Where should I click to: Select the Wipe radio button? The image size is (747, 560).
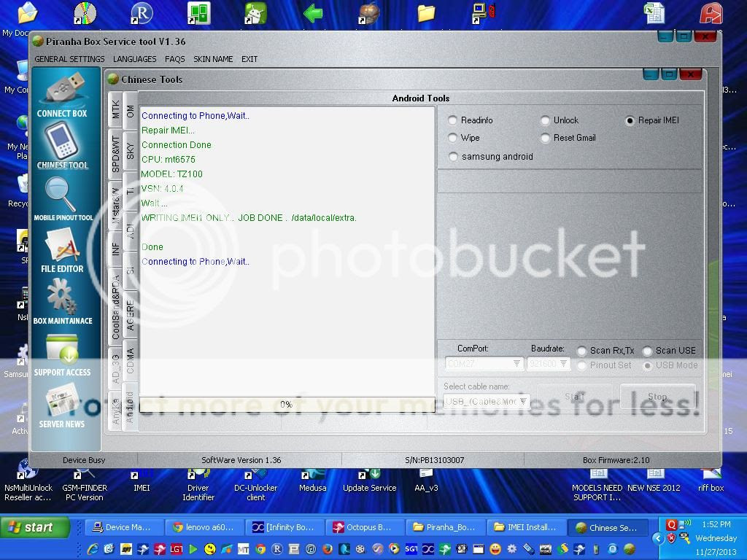[452, 138]
